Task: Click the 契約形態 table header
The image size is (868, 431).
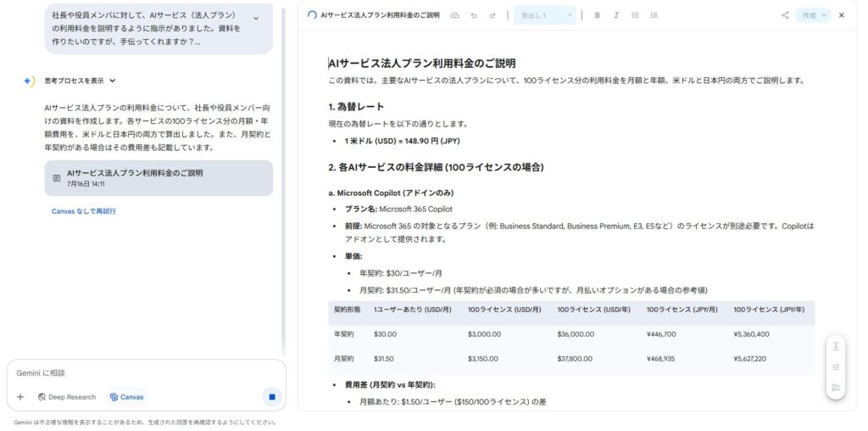Action: 347,310
